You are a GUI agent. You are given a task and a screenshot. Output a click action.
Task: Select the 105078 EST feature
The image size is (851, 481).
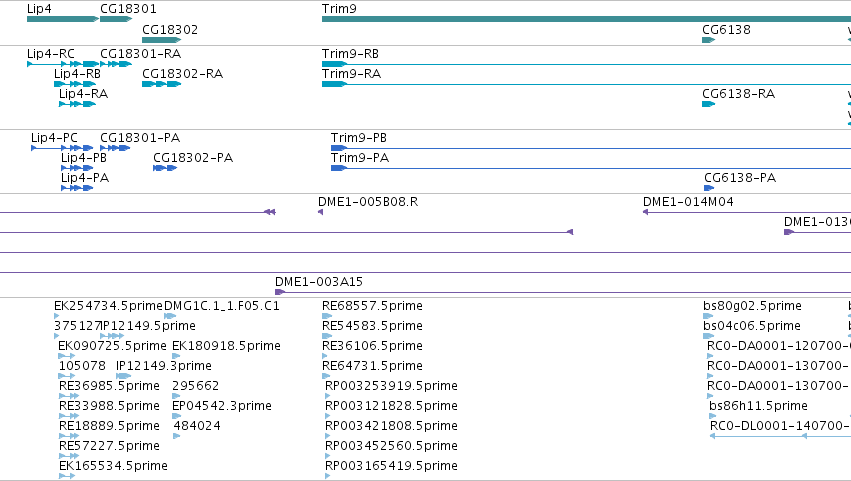[x=67, y=376]
